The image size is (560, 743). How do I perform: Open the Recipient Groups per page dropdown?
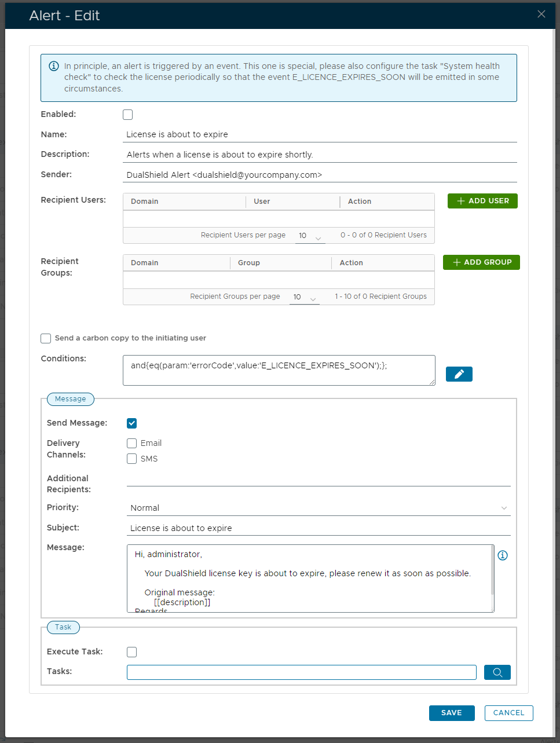pyautogui.click(x=305, y=298)
